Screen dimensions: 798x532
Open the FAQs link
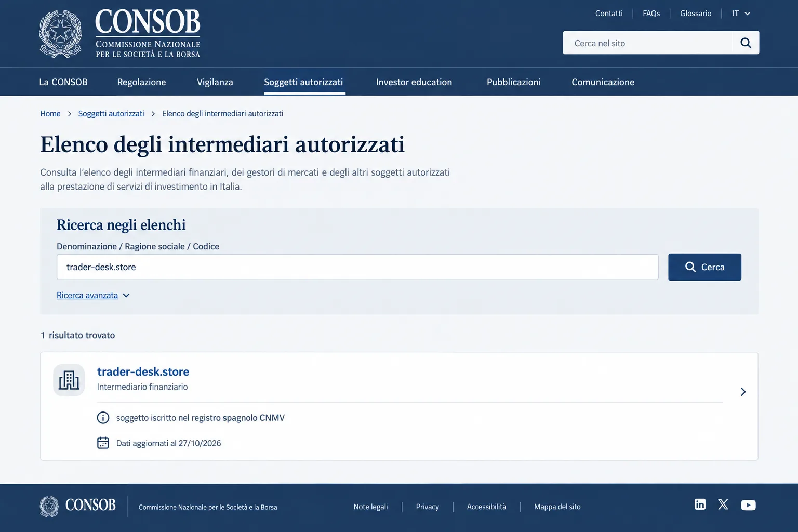[x=651, y=14]
